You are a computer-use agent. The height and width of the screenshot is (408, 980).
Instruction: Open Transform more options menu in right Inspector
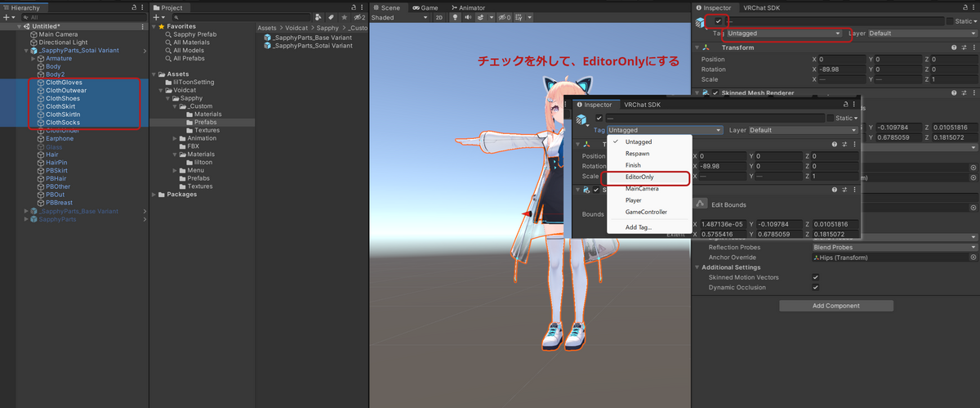pos(974,47)
